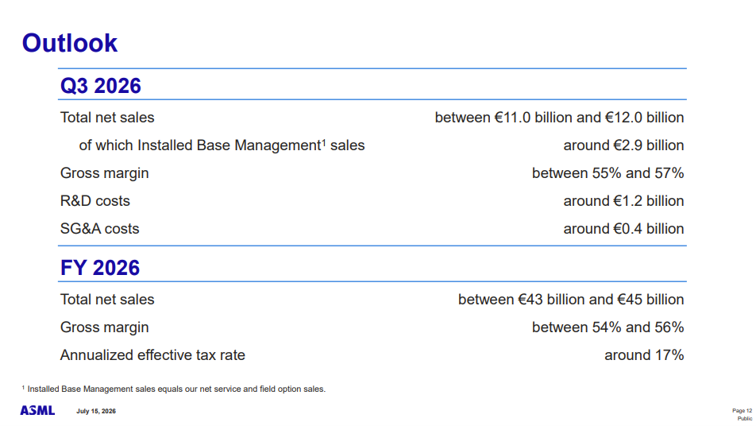Viewport: 756px width, 426px height.
Task: Click the 'July 15, 2026' date
Action: pos(96,411)
